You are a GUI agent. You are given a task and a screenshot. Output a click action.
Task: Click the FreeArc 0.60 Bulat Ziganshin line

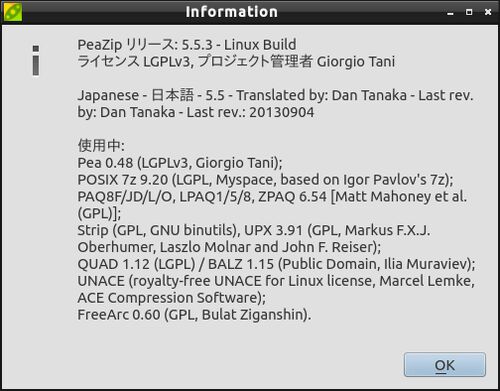[194, 315]
